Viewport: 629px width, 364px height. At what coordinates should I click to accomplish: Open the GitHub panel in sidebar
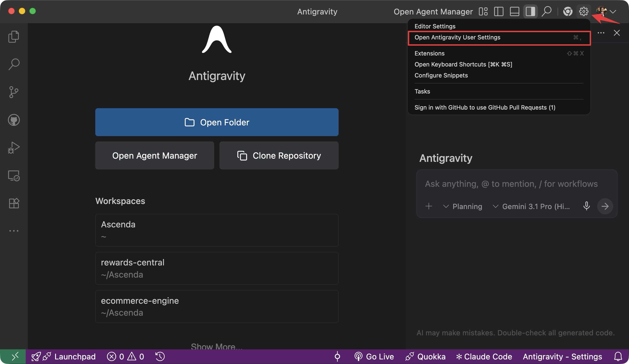click(x=14, y=120)
